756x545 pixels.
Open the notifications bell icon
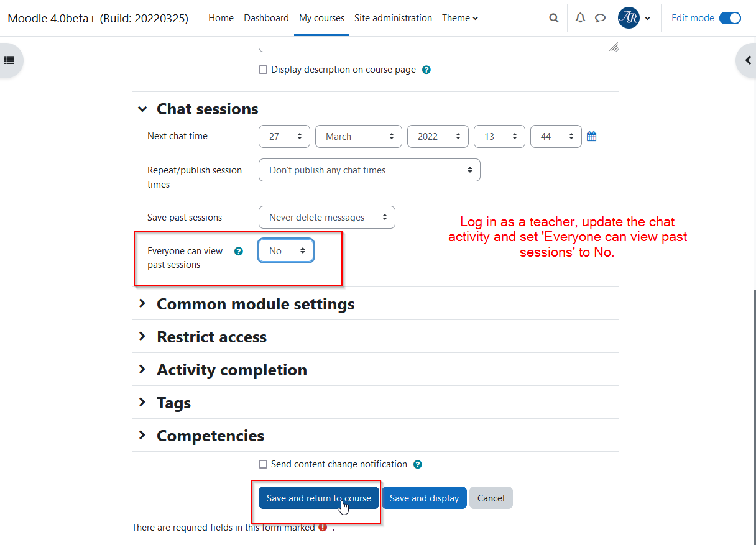coord(580,18)
